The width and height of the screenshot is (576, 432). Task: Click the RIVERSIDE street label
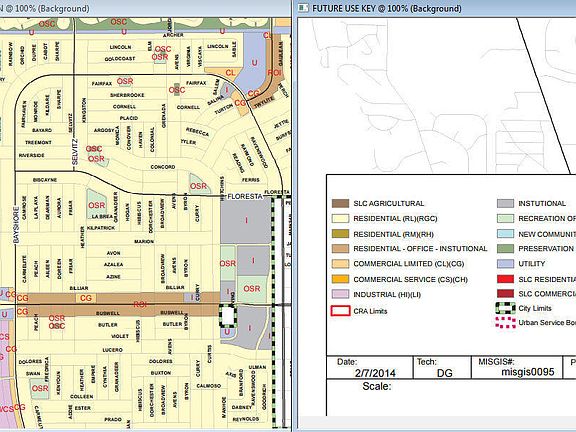[x=32, y=155]
